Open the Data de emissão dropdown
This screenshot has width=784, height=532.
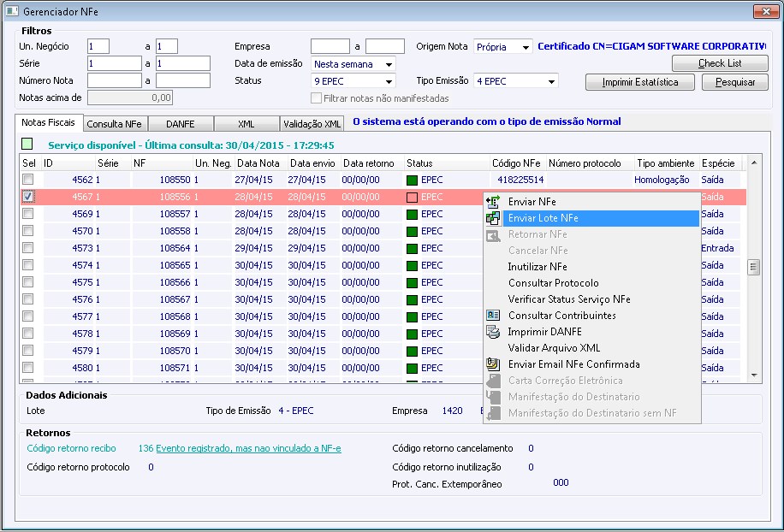click(389, 64)
